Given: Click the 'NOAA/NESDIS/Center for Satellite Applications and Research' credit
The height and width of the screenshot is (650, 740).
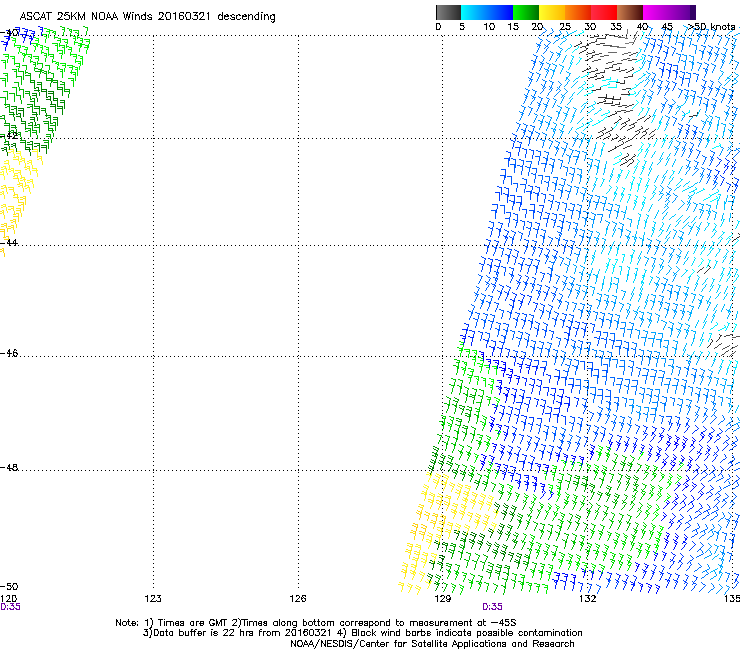Looking at the screenshot, I should click(432, 644).
